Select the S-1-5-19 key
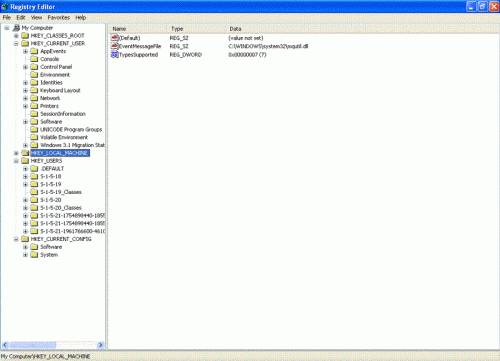 coord(51,184)
